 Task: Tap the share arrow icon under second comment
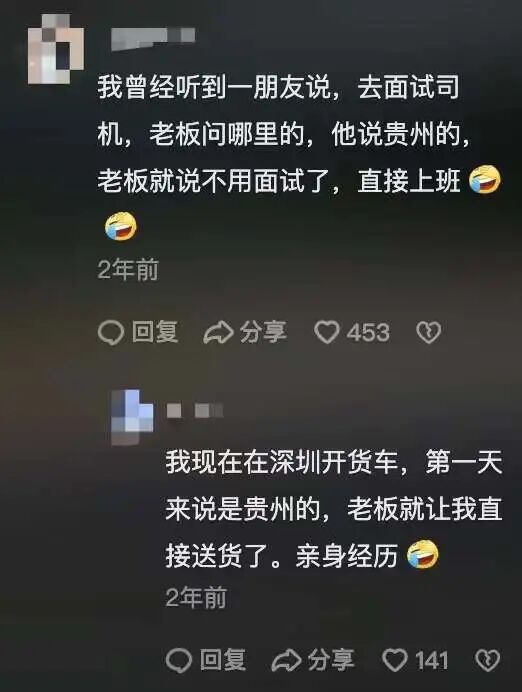click(286, 660)
